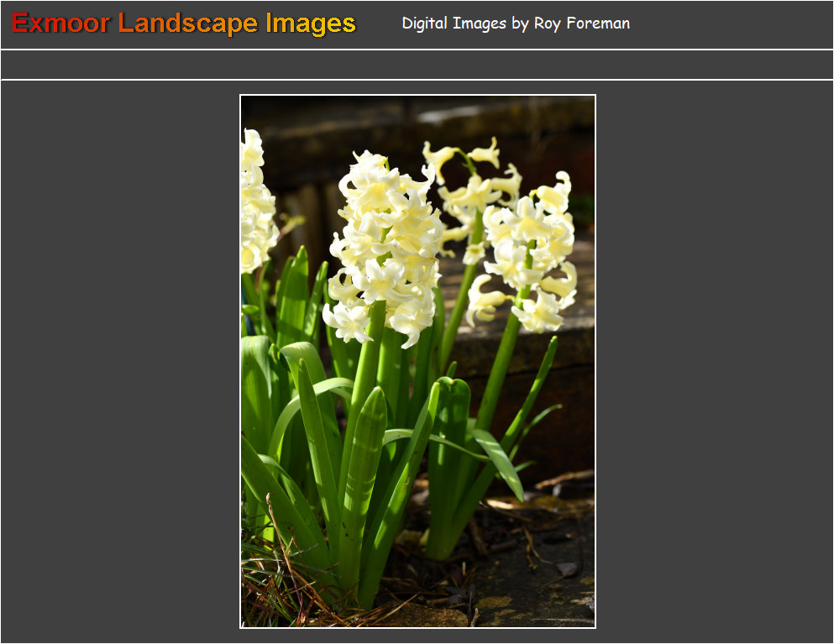Click the header area right of 'Roy Foreman'
The width and height of the screenshot is (834, 644).
click(x=731, y=24)
